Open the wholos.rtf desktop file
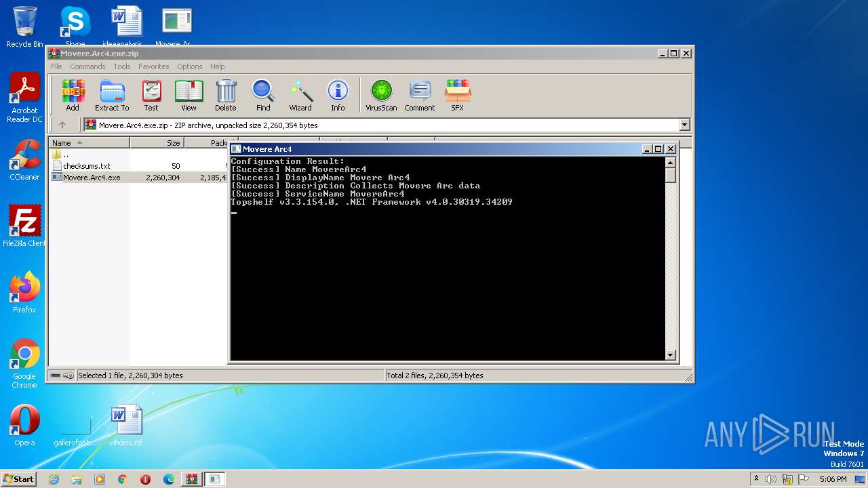This screenshot has width=868, height=488. coord(126,426)
